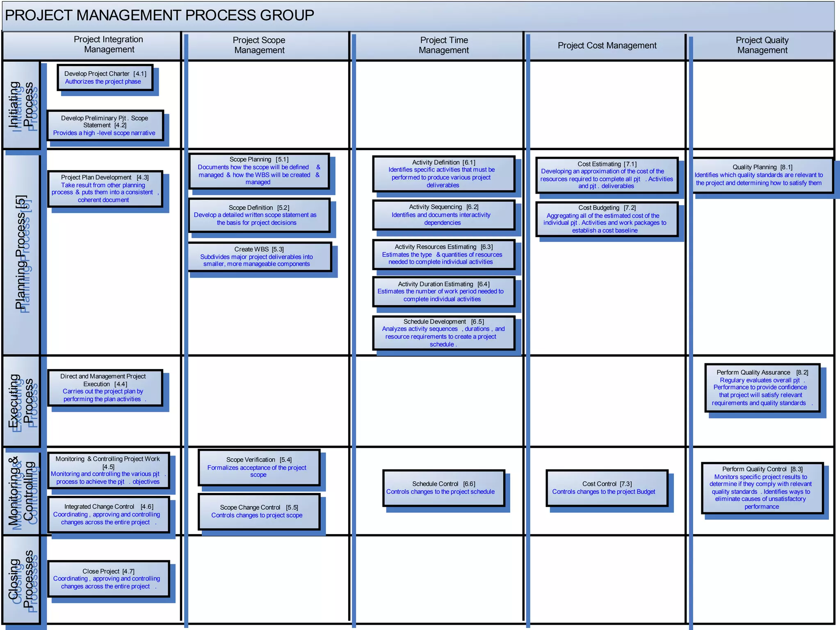Click the Project Scope Management column header

point(259,46)
